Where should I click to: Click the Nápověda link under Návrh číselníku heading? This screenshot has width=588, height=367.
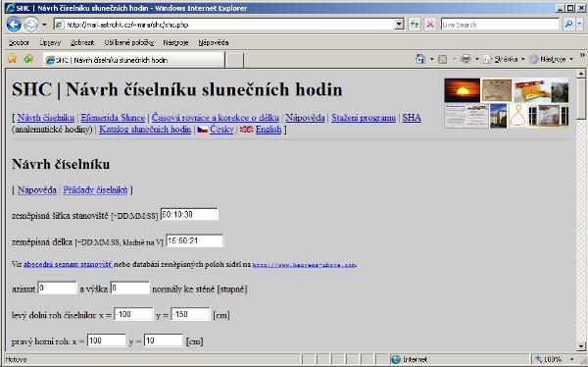(37, 190)
